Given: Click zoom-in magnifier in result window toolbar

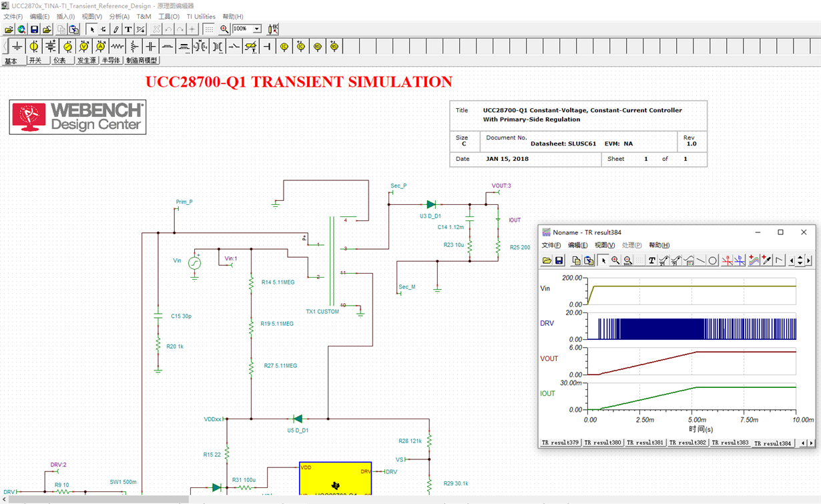Looking at the screenshot, I should 615,260.
